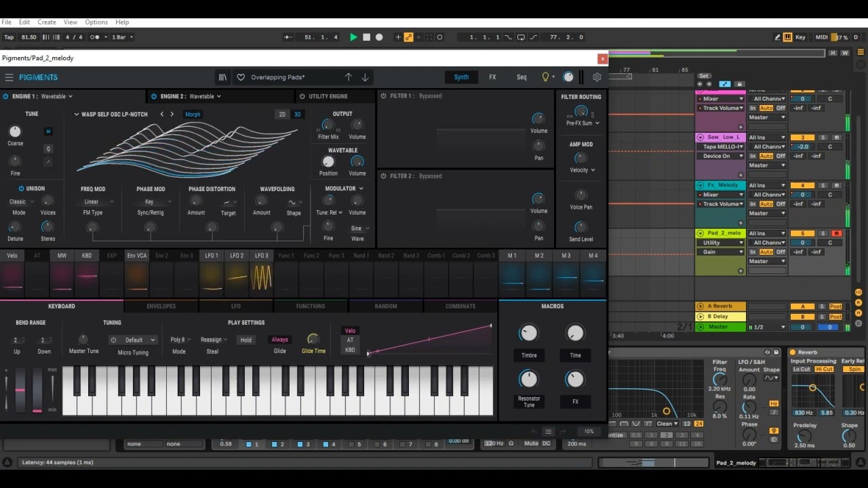Load previous preset with up arrow
This screenshot has height=488, width=868.
pos(348,77)
